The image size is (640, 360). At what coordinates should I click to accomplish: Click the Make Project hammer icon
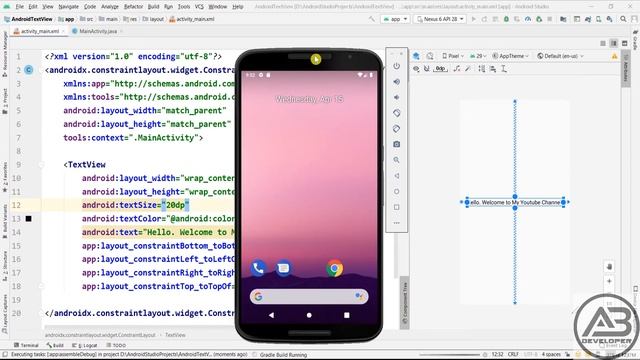tap(371, 19)
